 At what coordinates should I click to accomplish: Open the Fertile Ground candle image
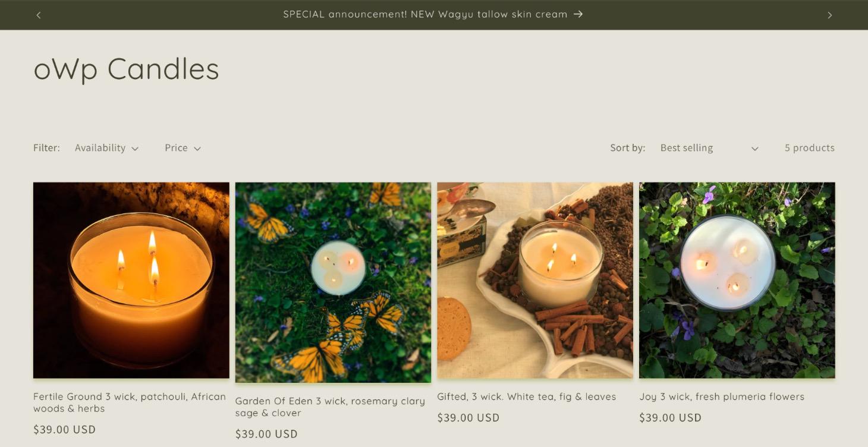click(x=131, y=280)
